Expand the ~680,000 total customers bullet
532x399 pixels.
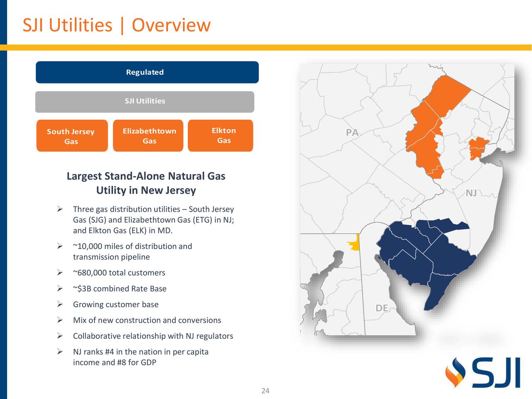point(119,273)
